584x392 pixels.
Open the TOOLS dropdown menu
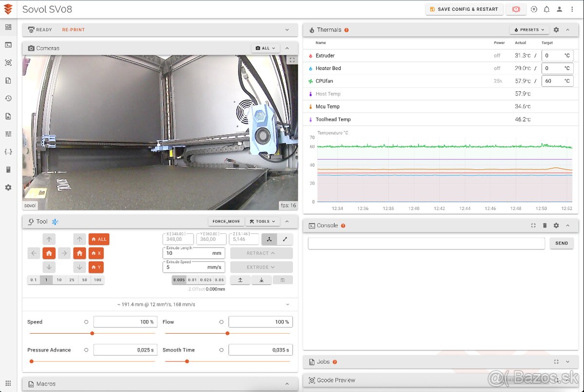pos(262,222)
